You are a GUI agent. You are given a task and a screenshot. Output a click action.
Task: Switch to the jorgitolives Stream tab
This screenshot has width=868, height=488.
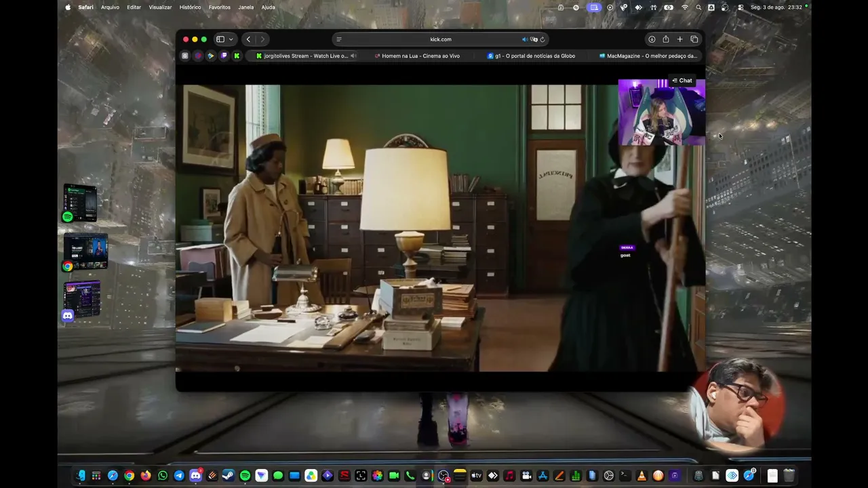302,56
